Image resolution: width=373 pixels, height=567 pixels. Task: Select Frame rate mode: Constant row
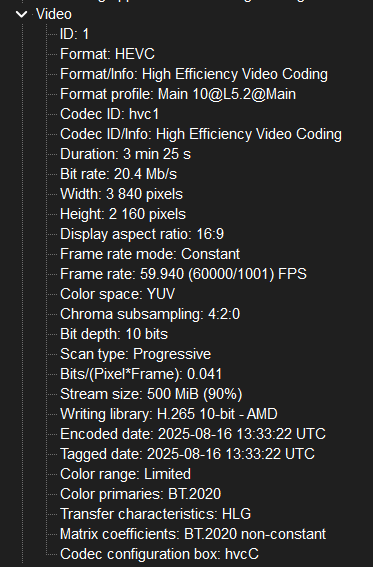(x=150, y=254)
